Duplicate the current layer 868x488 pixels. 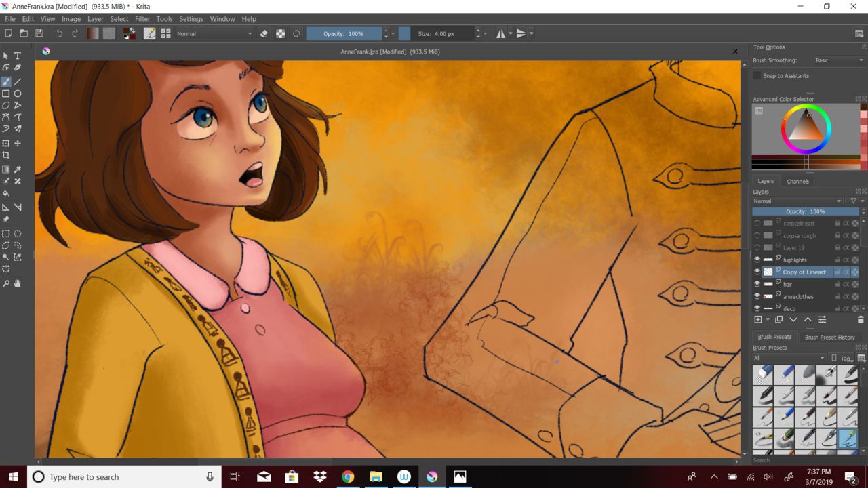779,319
